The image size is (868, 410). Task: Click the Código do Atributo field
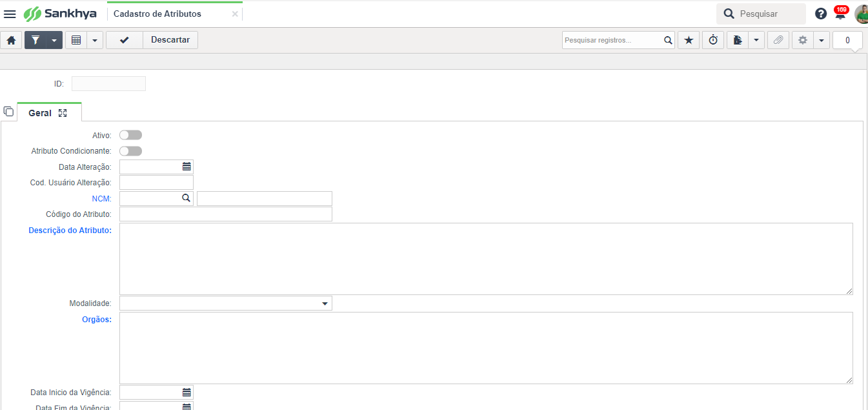(x=226, y=214)
